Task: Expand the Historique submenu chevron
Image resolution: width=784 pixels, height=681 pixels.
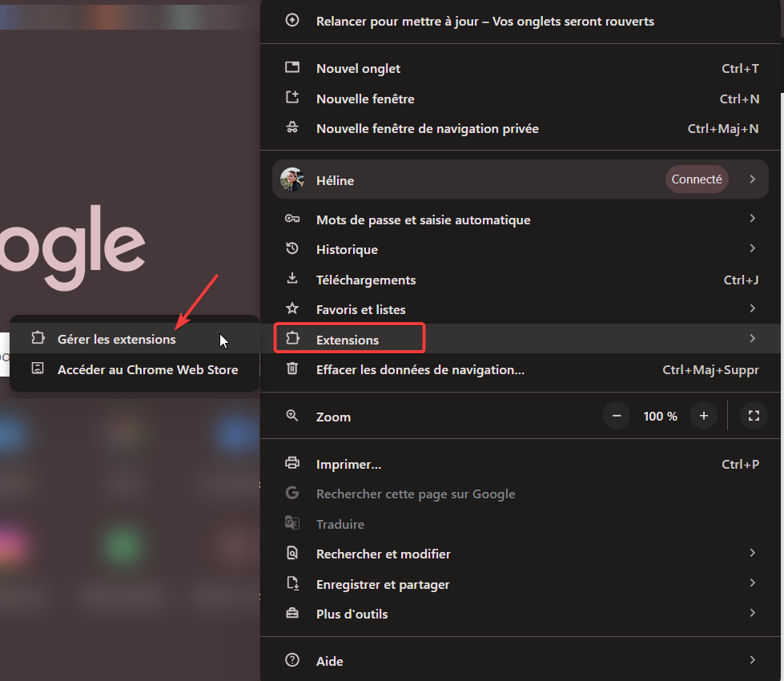Action: pos(753,248)
